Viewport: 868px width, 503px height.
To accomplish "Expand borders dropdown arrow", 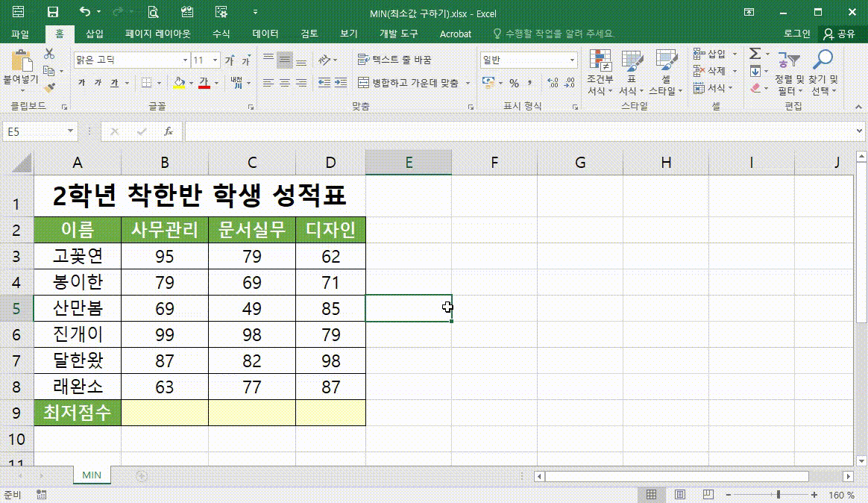I will (159, 83).
